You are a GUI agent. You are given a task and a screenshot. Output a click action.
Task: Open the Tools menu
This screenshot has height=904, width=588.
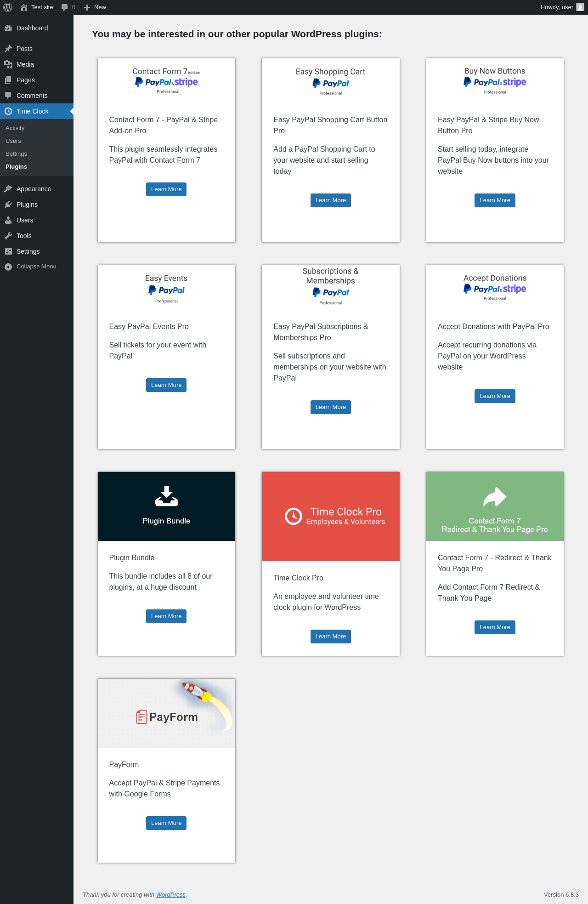[37, 236]
